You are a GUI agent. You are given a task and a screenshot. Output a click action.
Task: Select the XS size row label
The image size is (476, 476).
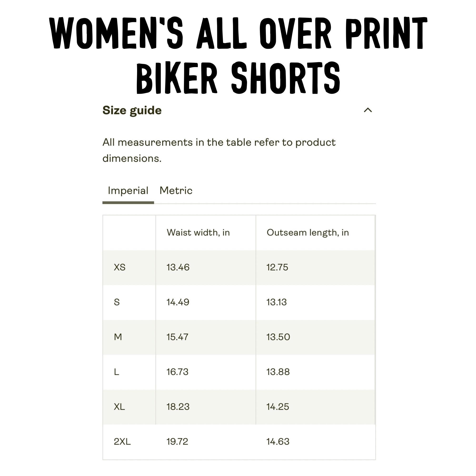[x=120, y=267]
